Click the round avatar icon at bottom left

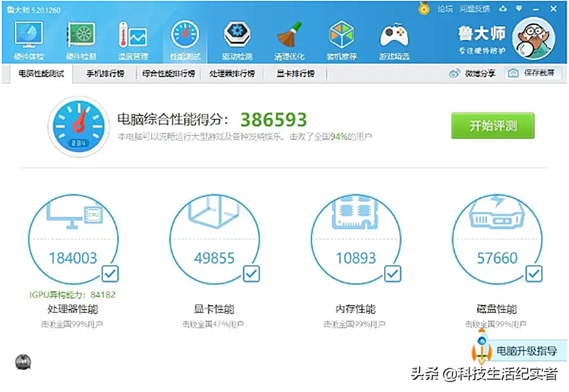point(23,362)
